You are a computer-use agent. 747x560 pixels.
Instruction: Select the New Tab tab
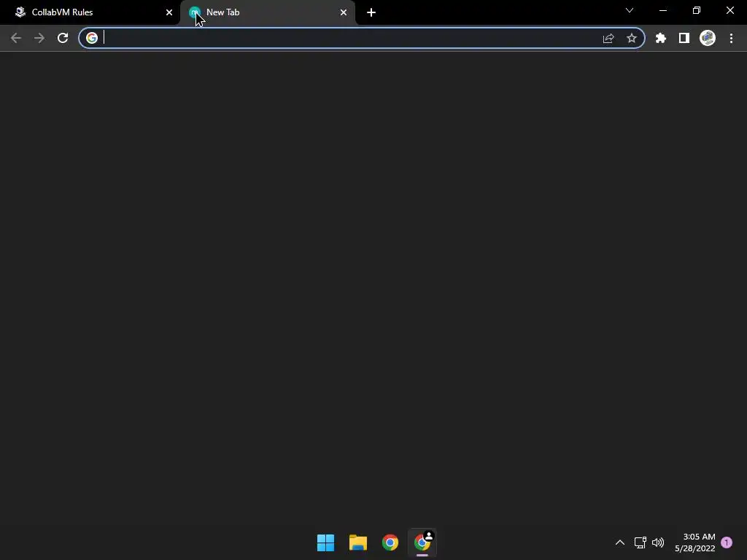(267, 12)
